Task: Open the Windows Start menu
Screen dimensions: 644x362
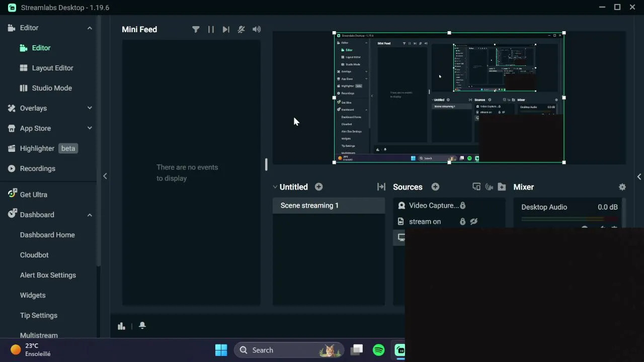Action: point(221,350)
